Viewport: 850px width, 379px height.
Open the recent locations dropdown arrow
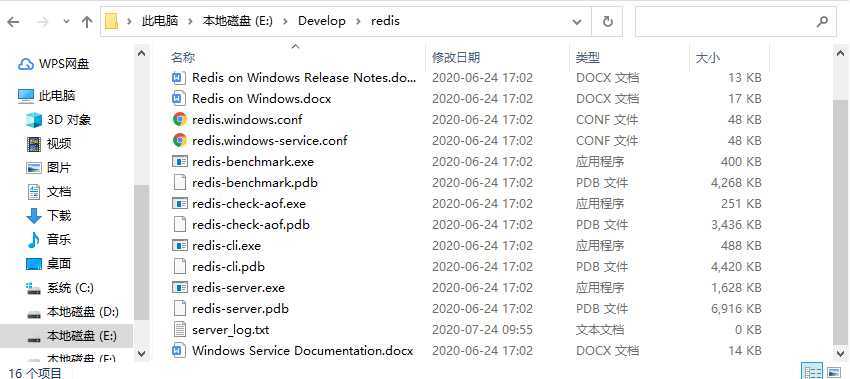(x=67, y=22)
